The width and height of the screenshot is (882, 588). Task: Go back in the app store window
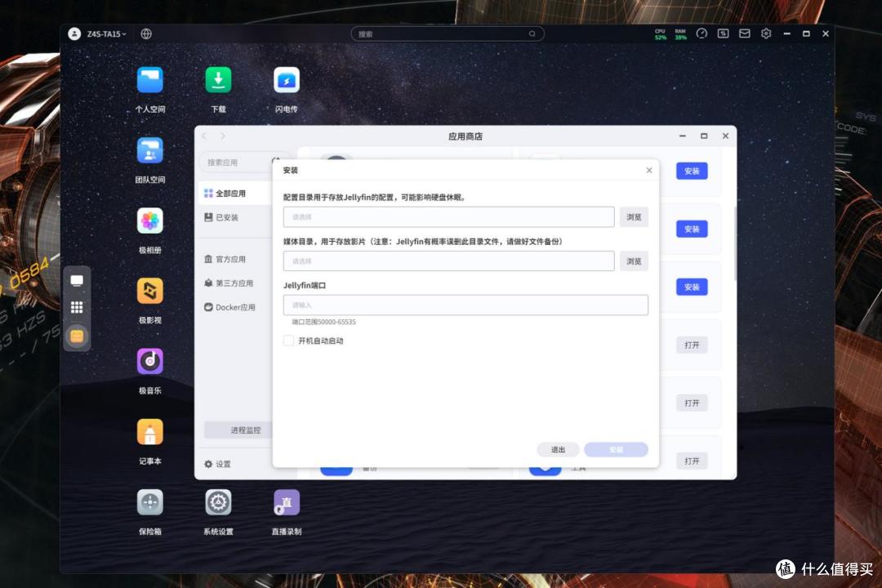point(204,136)
